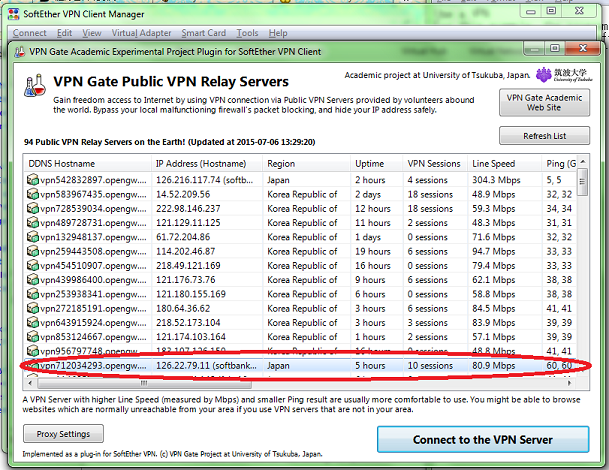Click the Refresh List button
The width and height of the screenshot is (609, 470).
point(544,136)
